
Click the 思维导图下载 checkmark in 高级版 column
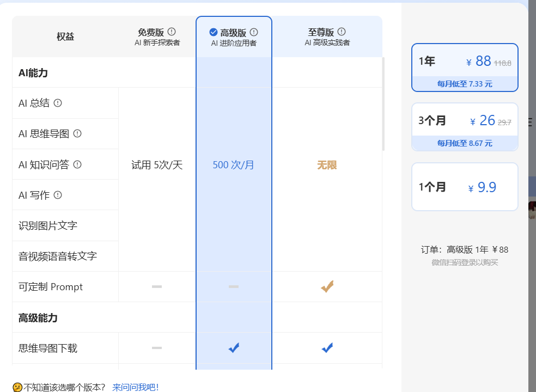[x=234, y=347]
